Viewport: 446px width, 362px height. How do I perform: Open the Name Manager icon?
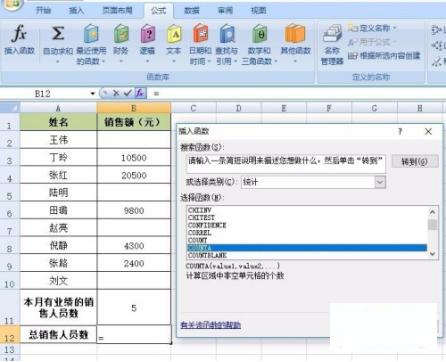point(332,34)
